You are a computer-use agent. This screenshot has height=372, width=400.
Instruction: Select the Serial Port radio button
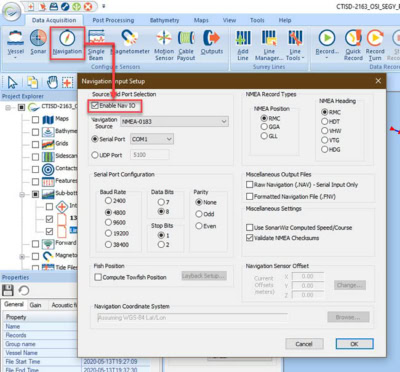click(95, 139)
